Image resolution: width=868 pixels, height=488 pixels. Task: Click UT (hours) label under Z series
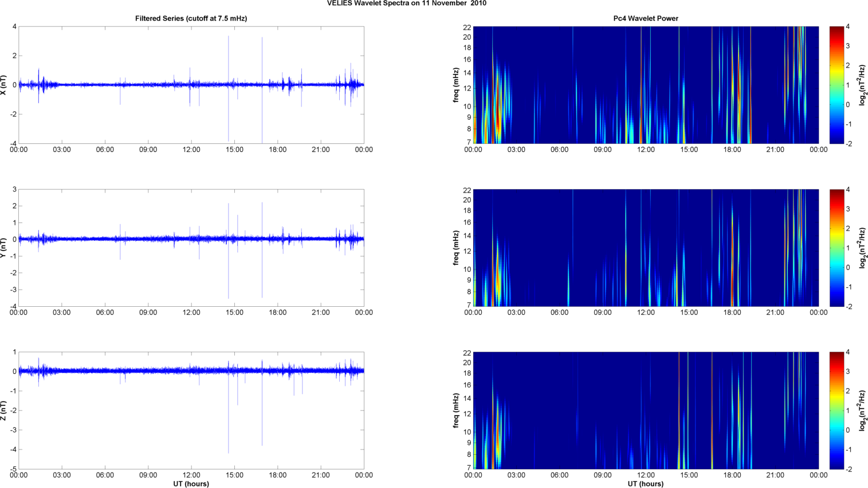click(191, 483)
